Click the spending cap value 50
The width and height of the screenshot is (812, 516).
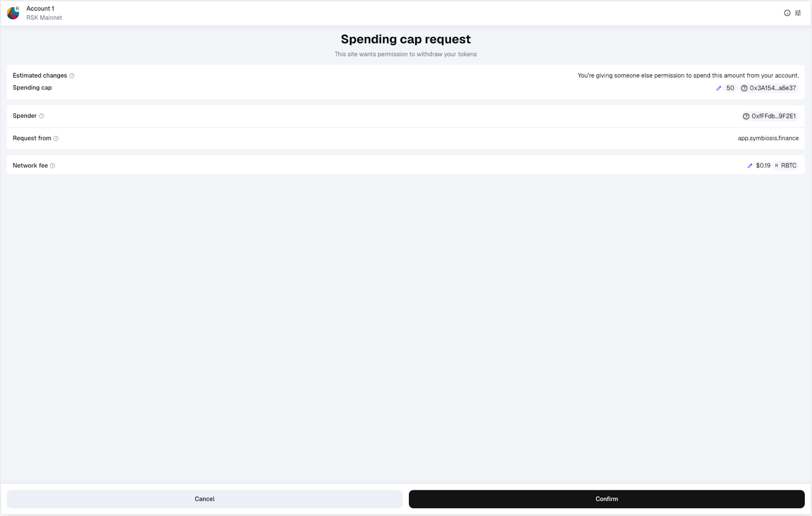(x=730, y=88)
